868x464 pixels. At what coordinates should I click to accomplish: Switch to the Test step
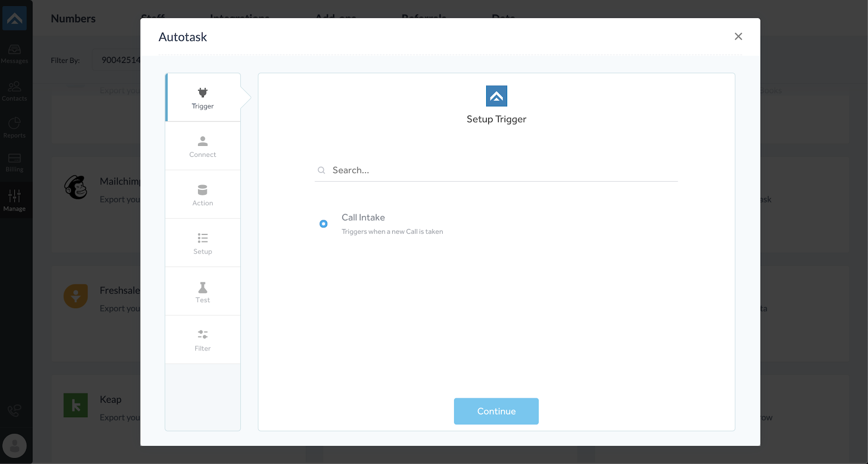(x=203, y=291)
